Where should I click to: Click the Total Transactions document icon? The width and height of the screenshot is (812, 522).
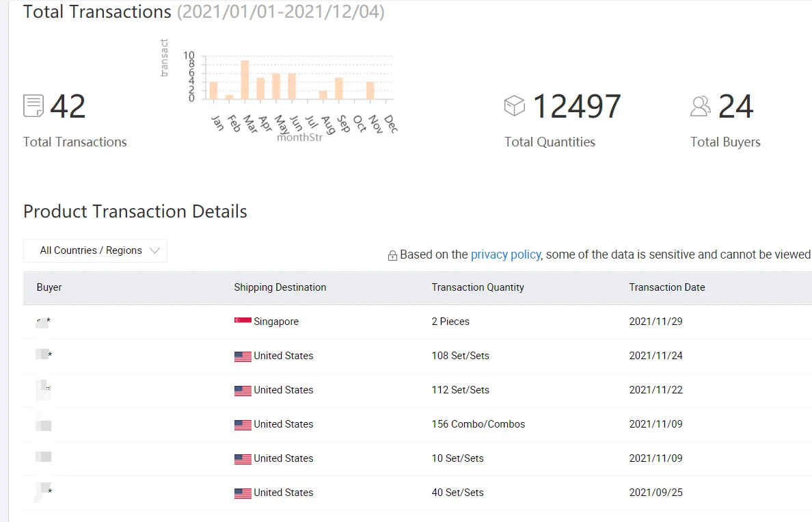pyautogui.click(x=33, y=106)
